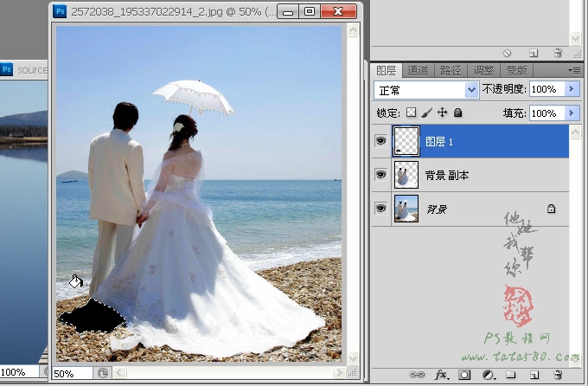This screenshot has width=588, height=386.
Task: Open opacity slider arrow
Action: pyautogui.click(x=572, y=89)
